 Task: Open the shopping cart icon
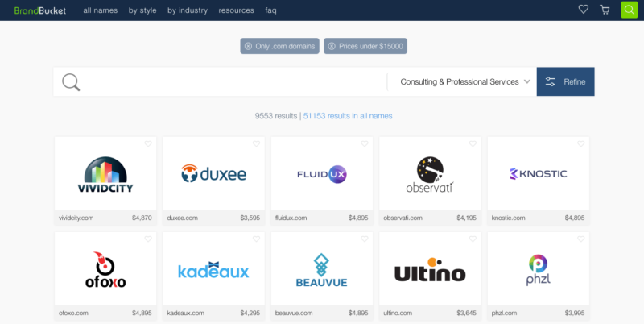pos(605,10)
